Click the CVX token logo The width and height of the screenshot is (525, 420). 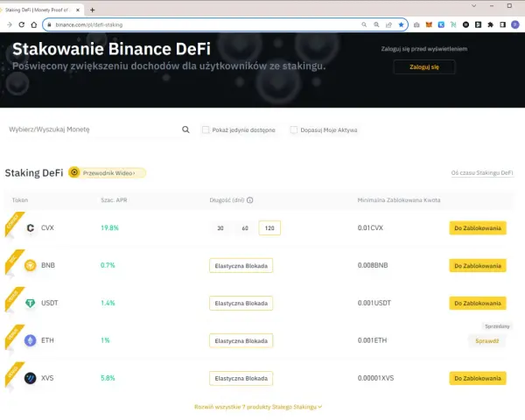30,227
